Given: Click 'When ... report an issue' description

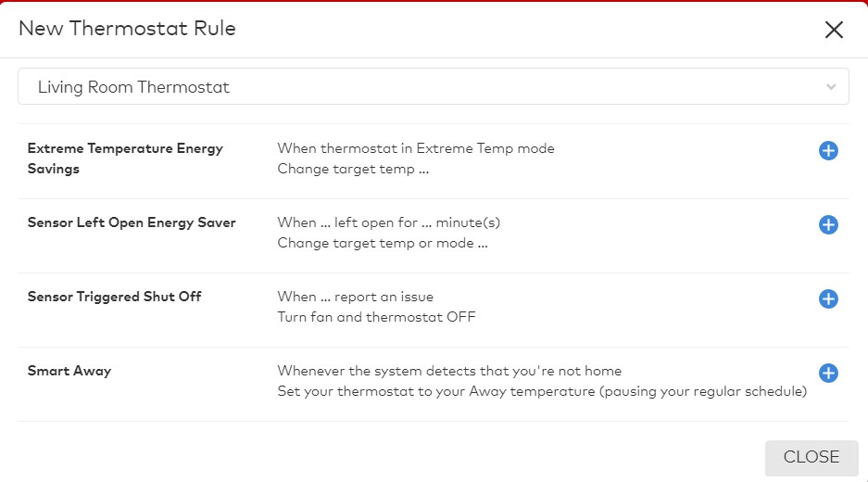Looking at the screenshot, I should click(x=356, y=297).
